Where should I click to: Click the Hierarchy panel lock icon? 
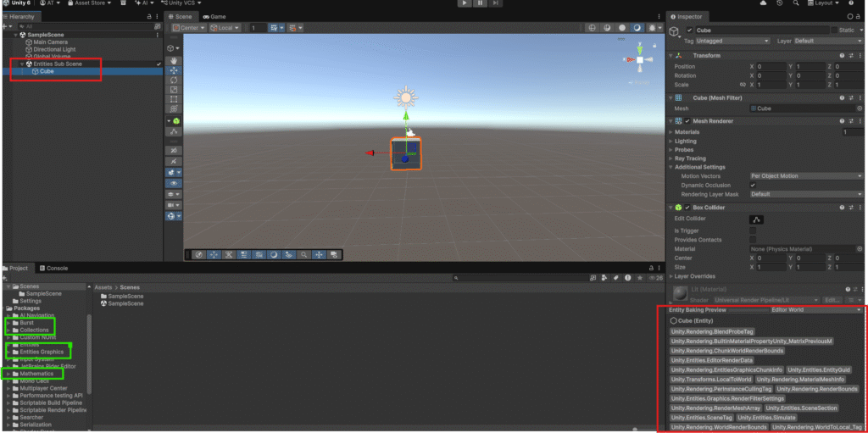coord(148,17)
